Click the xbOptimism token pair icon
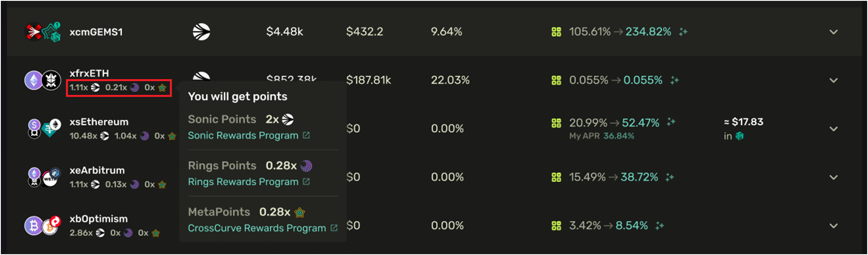This screenshot has height=255, width=868. (43, 226)
